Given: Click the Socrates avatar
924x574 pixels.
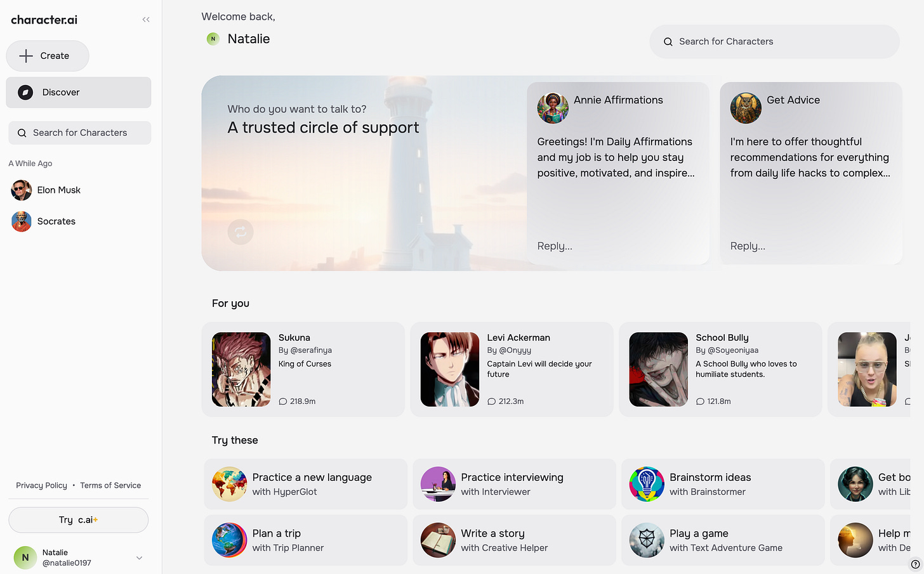Looking at the screenshot, I should 22,221.
